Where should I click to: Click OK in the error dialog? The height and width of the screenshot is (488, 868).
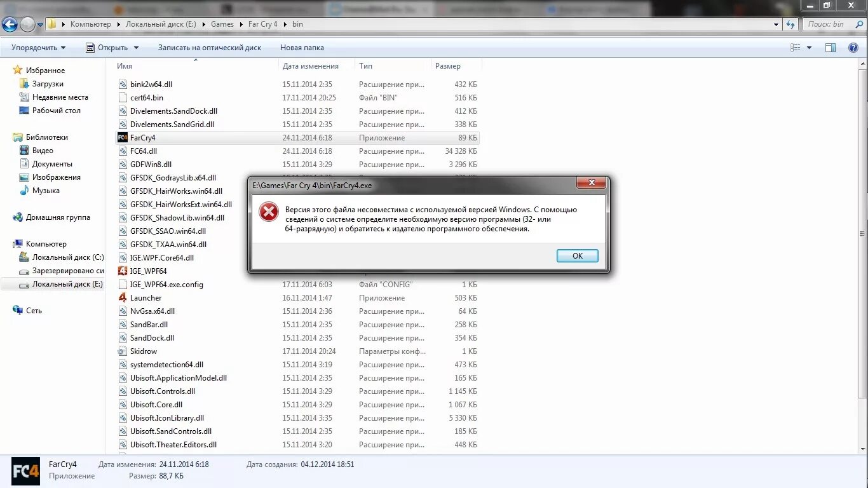click(x=577, y=255)
